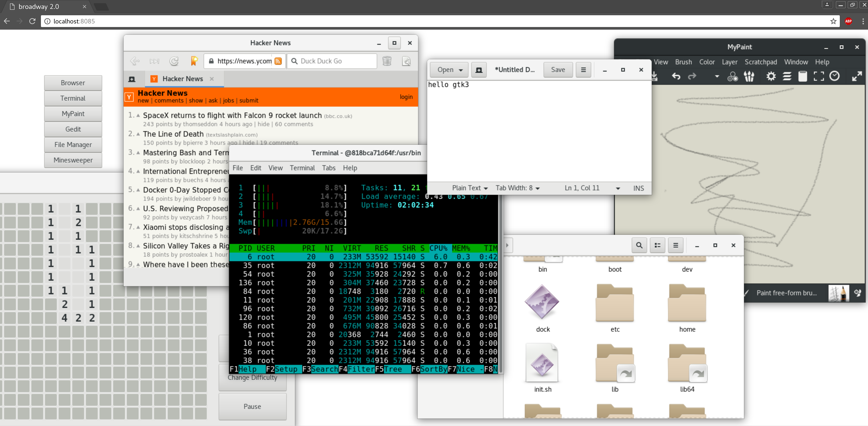Click the MyPaint layers stack icon
Image resolution: width=868 pixels, height=426 pixels.
(787, 76)
